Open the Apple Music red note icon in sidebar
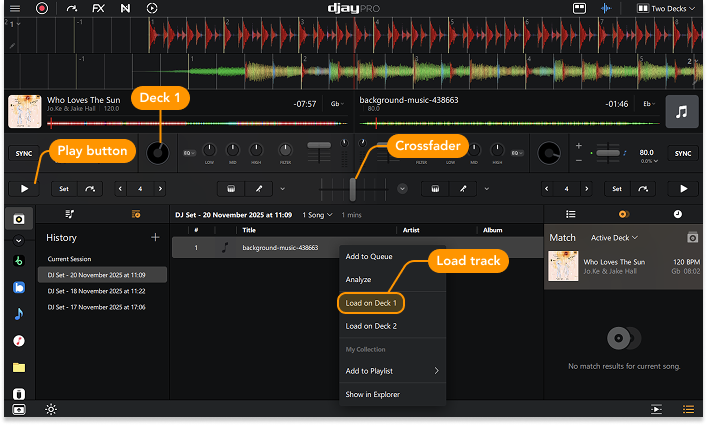Viewport: 707px width, 425px height. pyautogui.click(x=18, y=341)
